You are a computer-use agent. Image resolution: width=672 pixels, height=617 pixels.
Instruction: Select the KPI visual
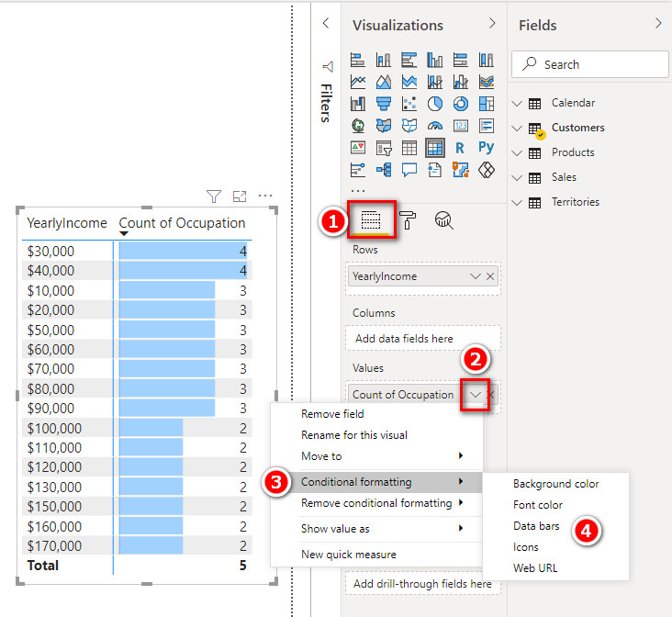358,148
